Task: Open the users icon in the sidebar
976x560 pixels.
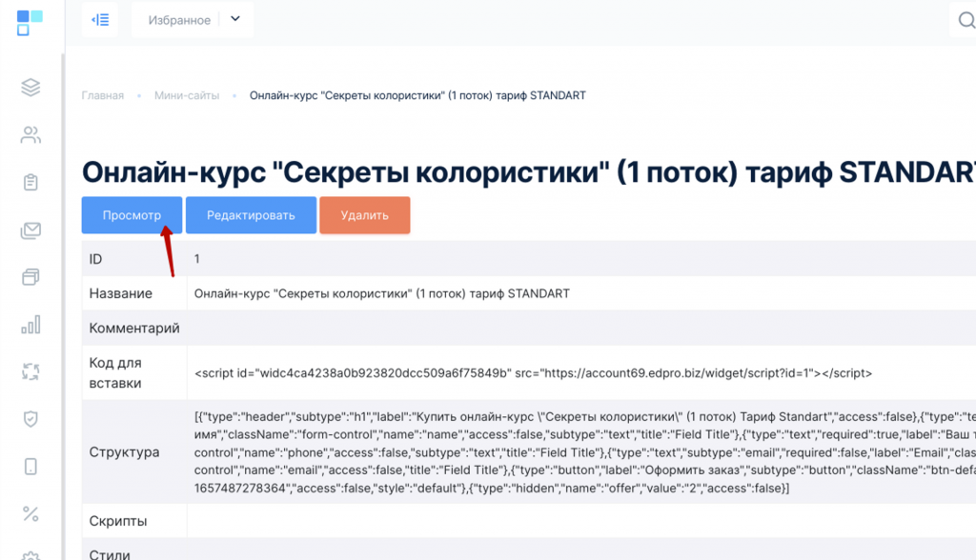Action: pyautogui.click(x=30, y=134)
